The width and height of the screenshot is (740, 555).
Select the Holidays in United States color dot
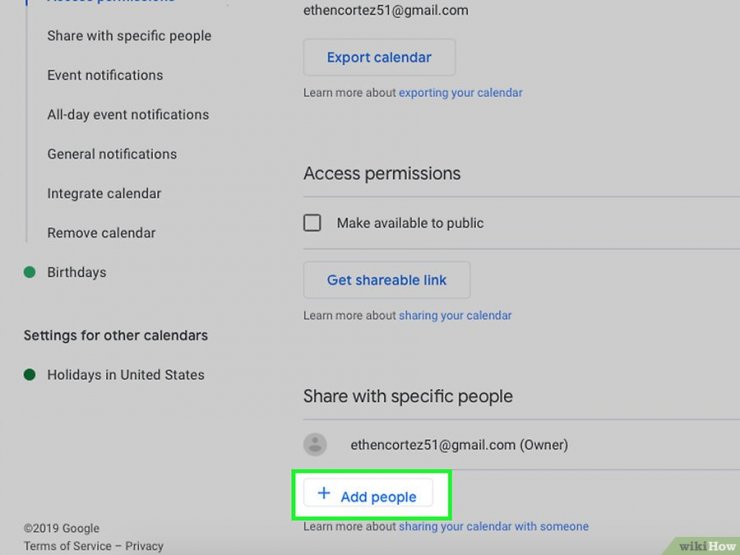(x=30, y=375)
